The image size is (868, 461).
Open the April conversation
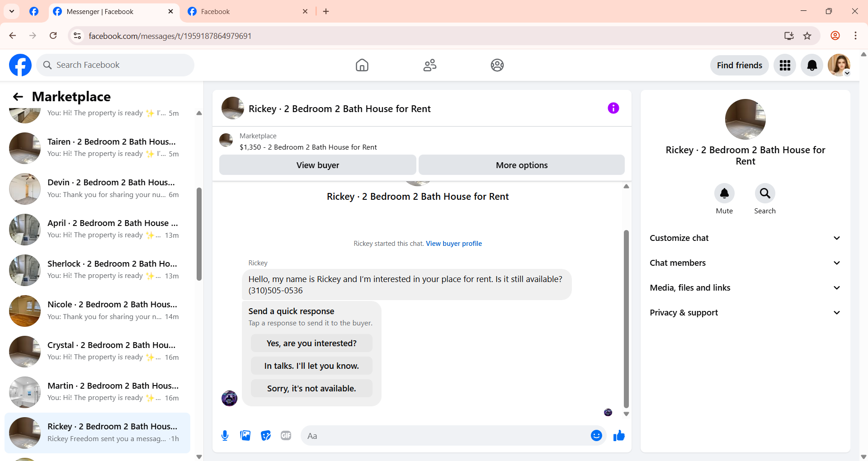point(97,230)
